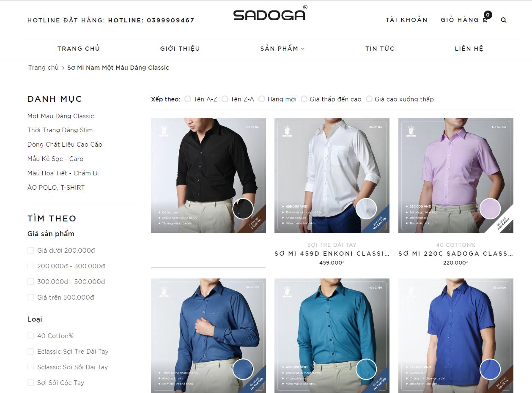Open the search magnifier icon
The width and height of the screenshot is (532, 393).
504,20
